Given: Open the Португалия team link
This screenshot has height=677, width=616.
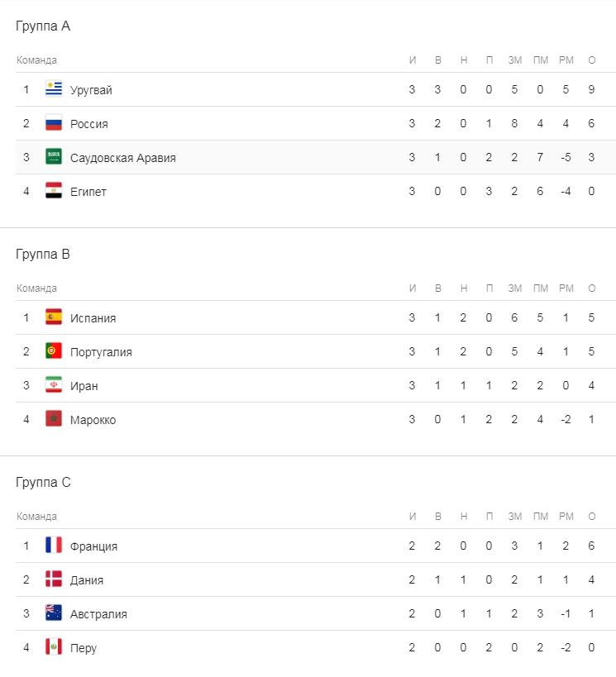Looking at the screenshot, I should point(101,352).
